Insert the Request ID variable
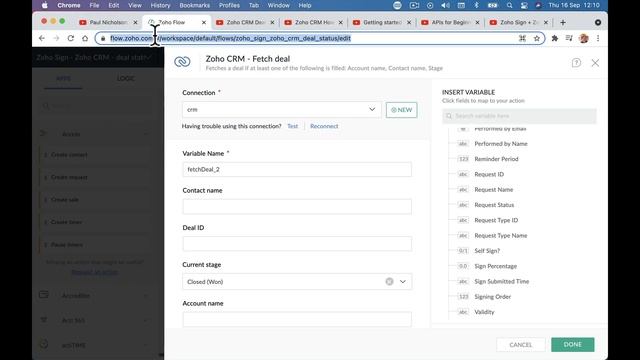 [489, 174]
